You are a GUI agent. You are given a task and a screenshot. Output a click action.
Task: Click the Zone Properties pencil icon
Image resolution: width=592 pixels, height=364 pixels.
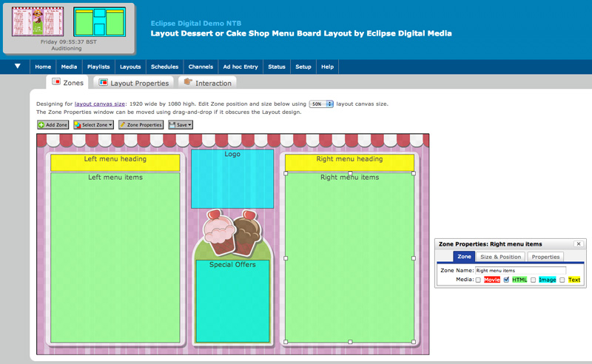point(123,125)
